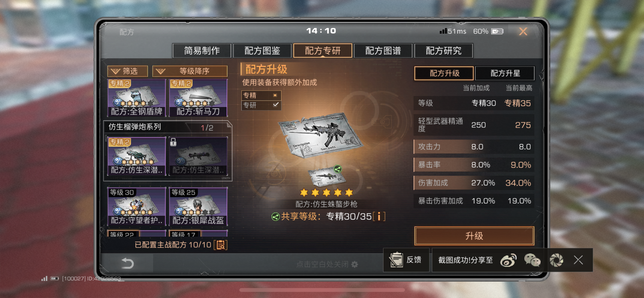Image resolution: width=644 pixels, height=298 pixels.
Task: Switch to the 配方图鉴 tab
Action: (262, 51)
